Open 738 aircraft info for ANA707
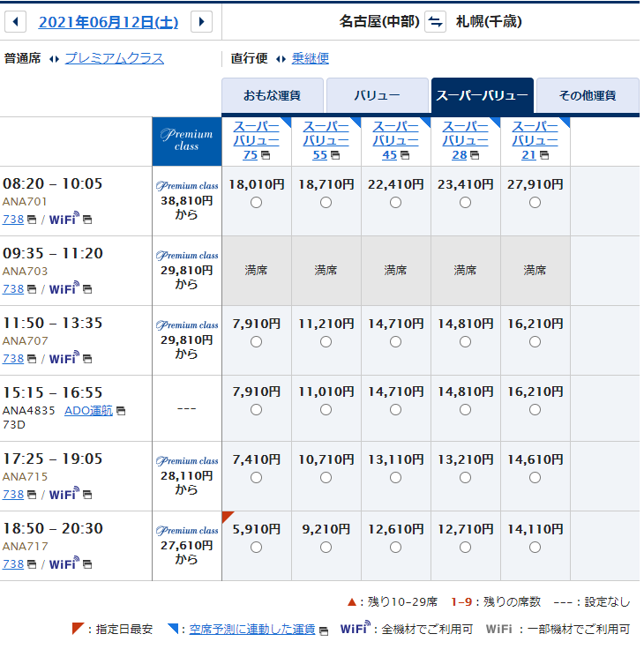 (x=13, y=358)
